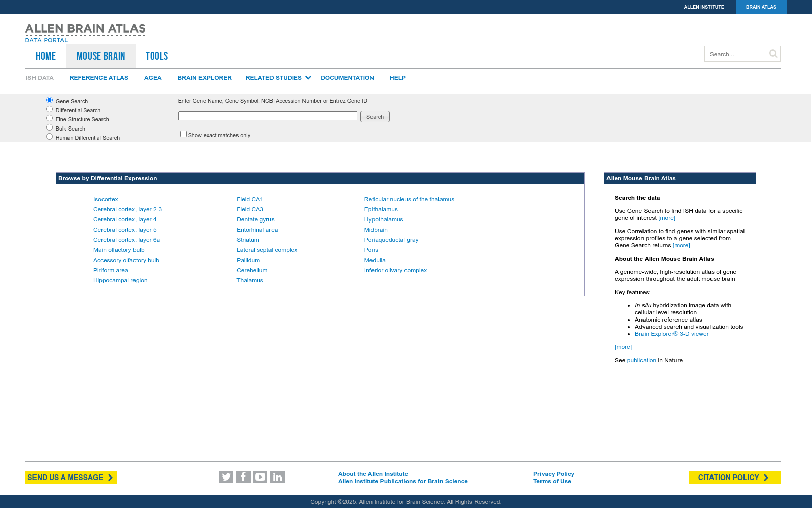Click the Allen Institute top bar link
Image resolution: width=812 pixels, height=508 pixels.
pyautogui.click(x=704, y=7)
